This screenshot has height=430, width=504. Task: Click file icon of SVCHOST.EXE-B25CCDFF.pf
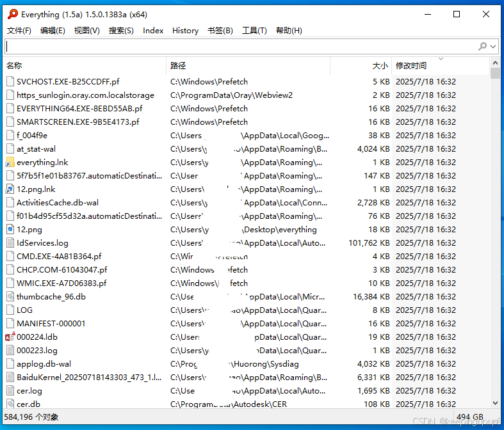[x=10, y=81]
